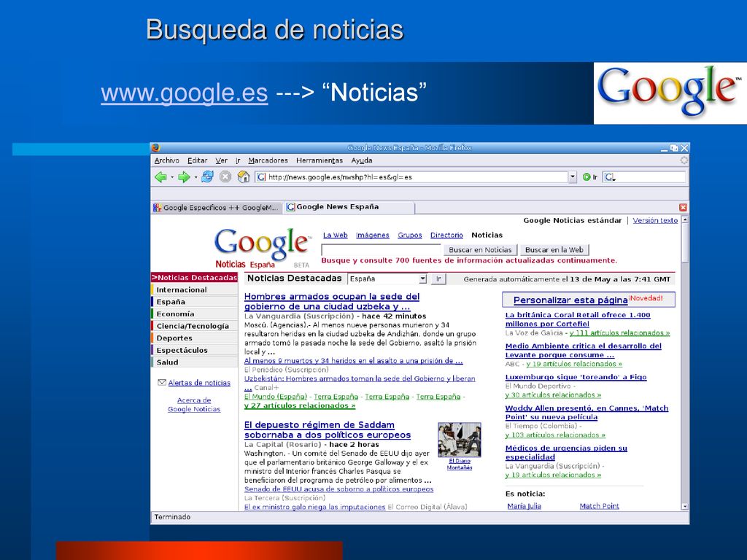747x560 pixels.
Task: Open the Grupos link
Action: click(410, 236)
